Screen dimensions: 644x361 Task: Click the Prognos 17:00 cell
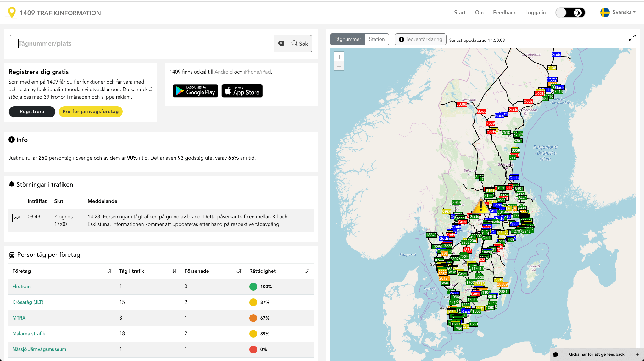click(x=63, y=221)
